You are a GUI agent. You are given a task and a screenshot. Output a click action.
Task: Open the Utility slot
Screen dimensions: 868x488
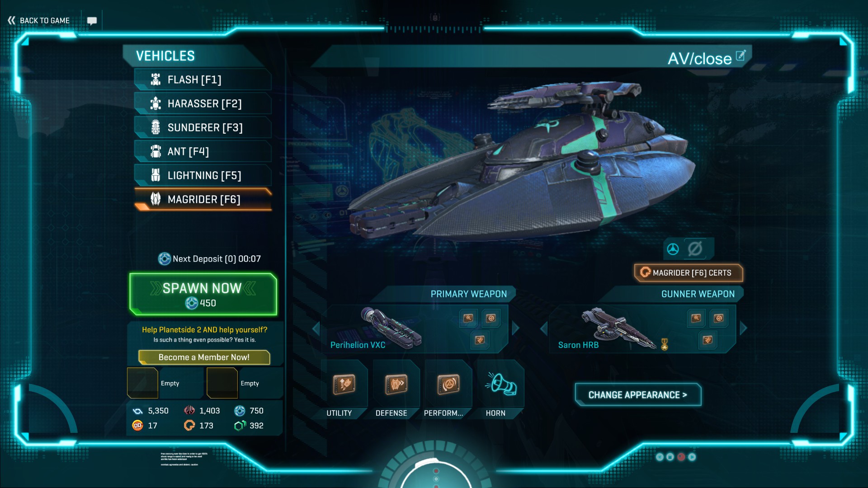tap(344, 385)
